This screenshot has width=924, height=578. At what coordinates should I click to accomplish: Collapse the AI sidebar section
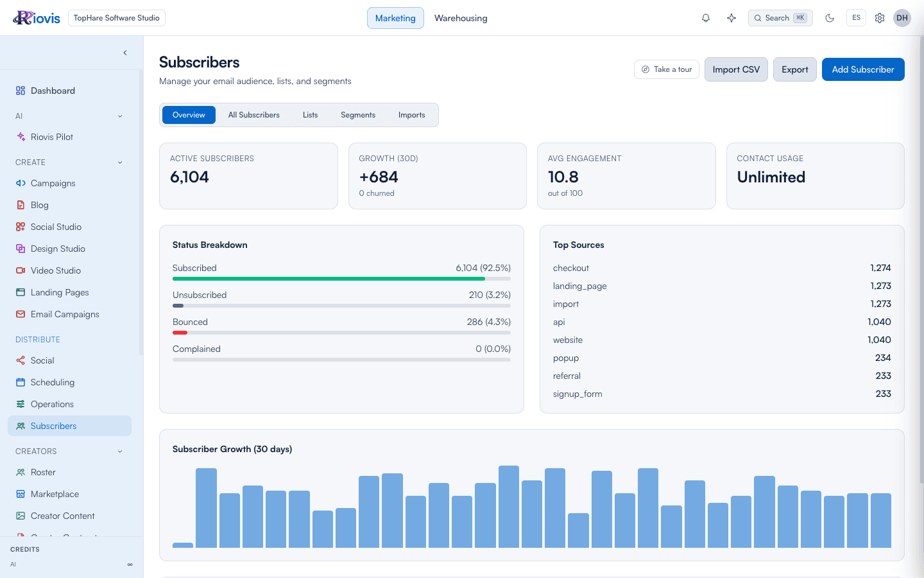coord(120,116)
